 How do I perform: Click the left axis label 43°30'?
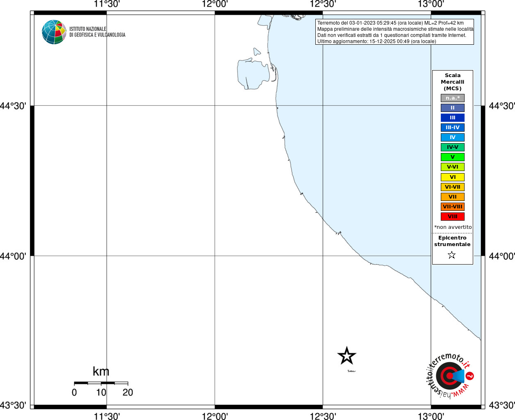(x=13, y=405)
